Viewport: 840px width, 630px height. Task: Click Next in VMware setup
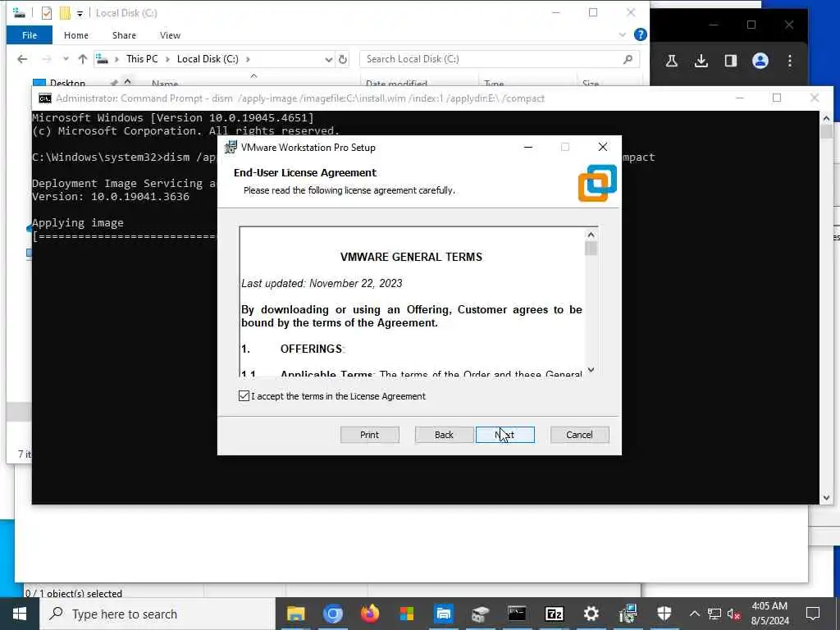(x=504, y=435)
